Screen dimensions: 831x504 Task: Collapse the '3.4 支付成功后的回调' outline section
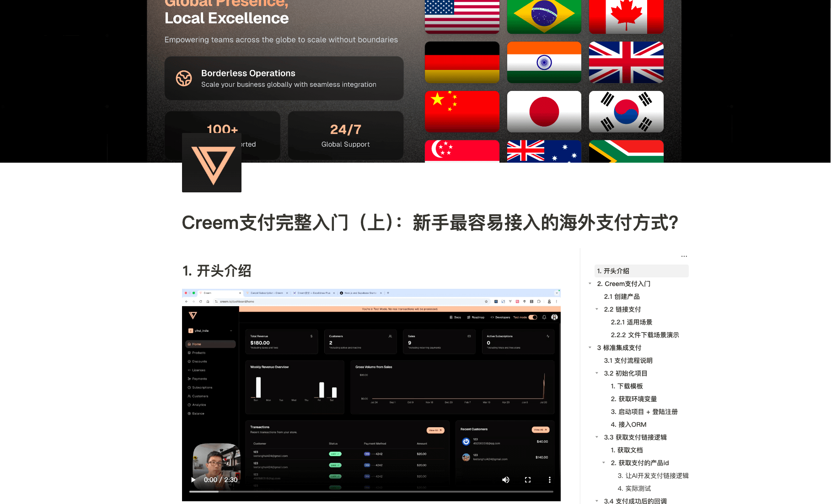tap(597, 501)
